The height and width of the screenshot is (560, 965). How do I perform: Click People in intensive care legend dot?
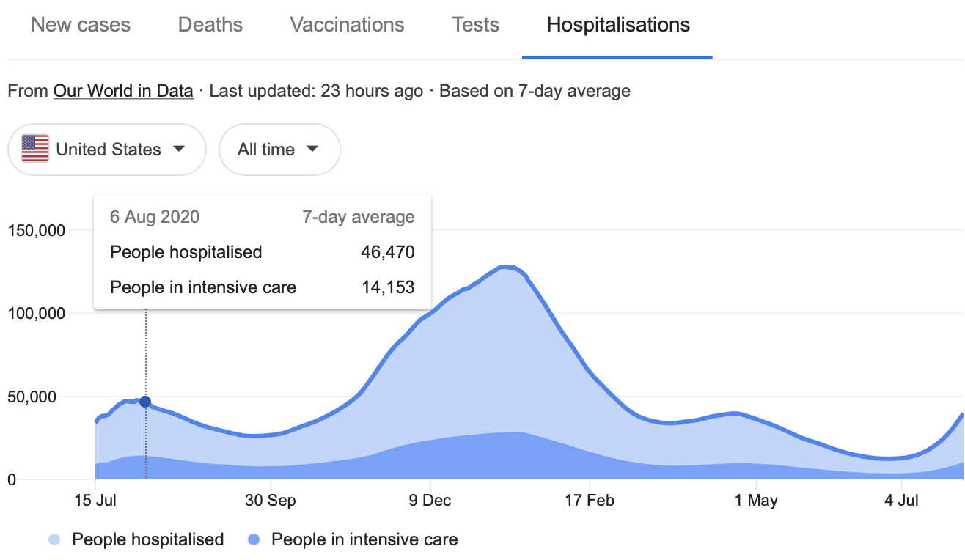[x=254, y=540]
